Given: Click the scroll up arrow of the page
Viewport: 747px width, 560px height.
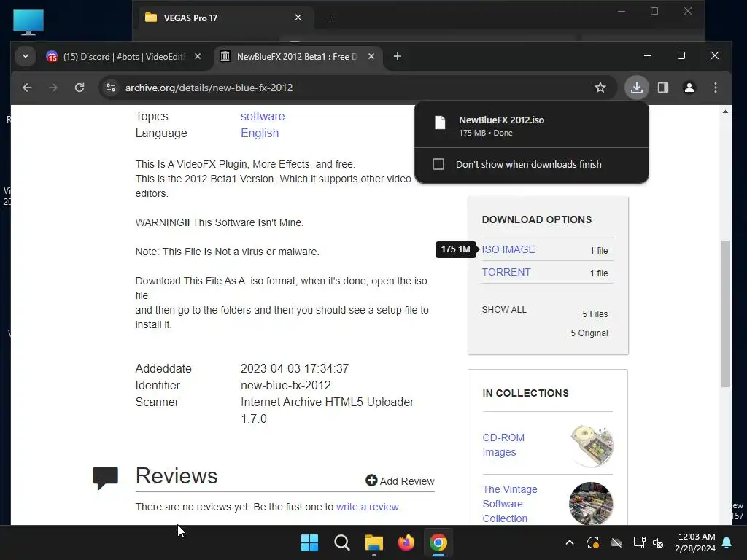Looking at the screenshot, I should point(725,112).
